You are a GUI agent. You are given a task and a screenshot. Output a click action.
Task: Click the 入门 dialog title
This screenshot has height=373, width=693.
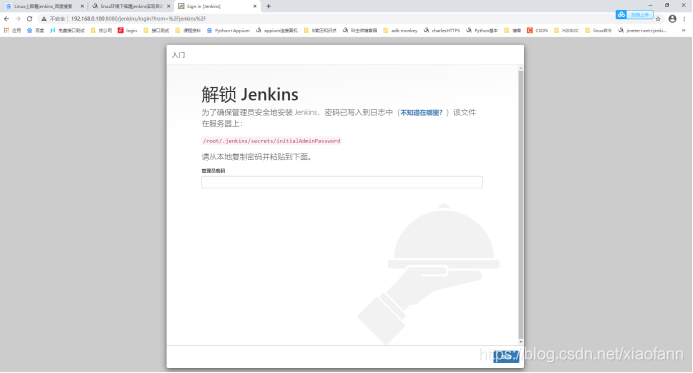point(179,55)
